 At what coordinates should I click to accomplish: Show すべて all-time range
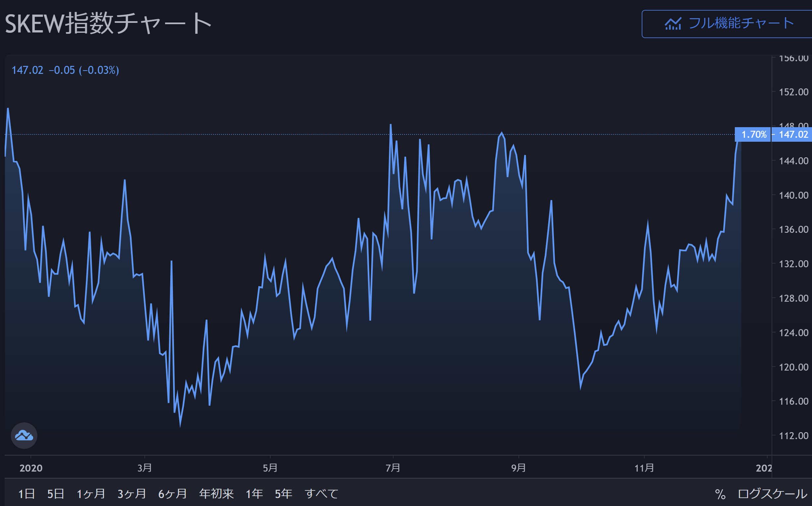(321, 494)
